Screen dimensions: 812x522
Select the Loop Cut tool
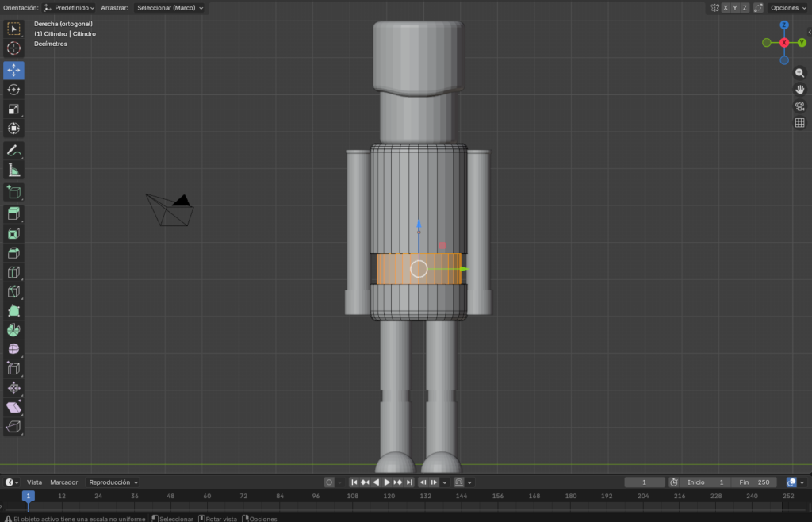[13, 272]
